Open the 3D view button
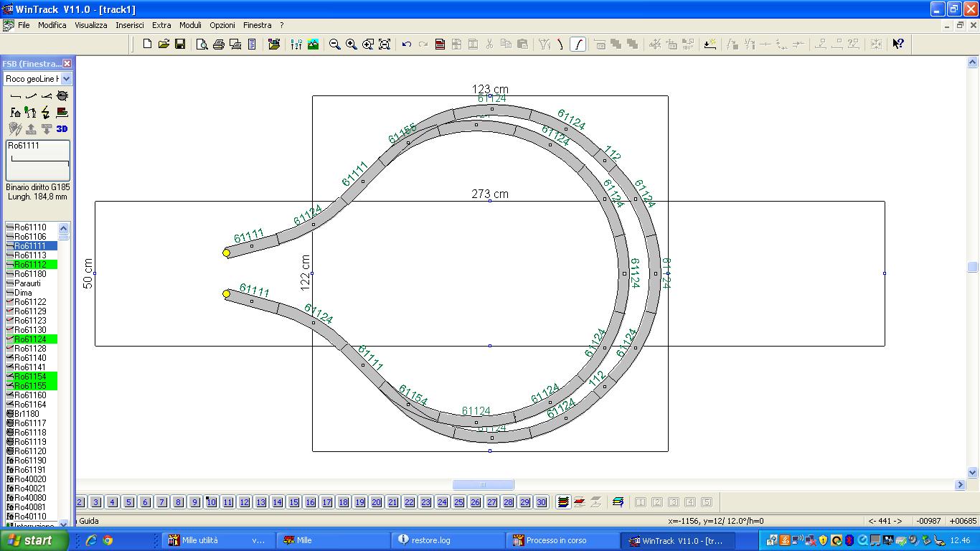 pos(62,128)
